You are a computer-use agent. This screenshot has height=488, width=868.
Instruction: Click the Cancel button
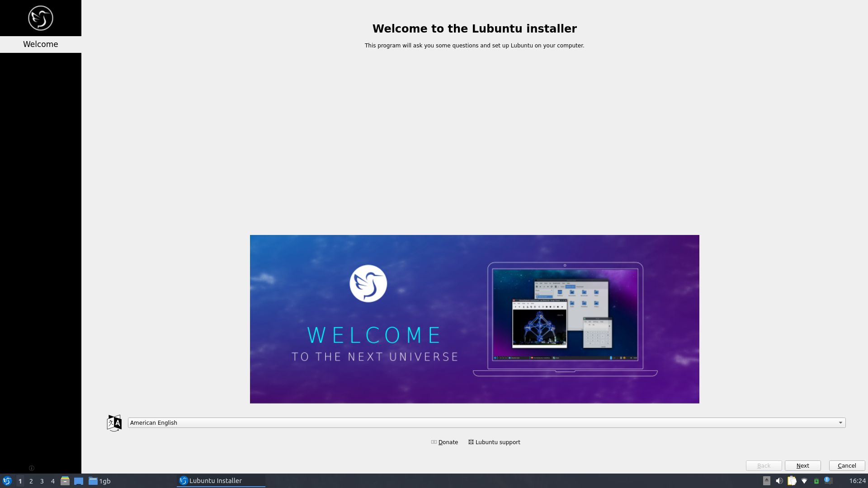pyautogui.click(x=847, y=465)
